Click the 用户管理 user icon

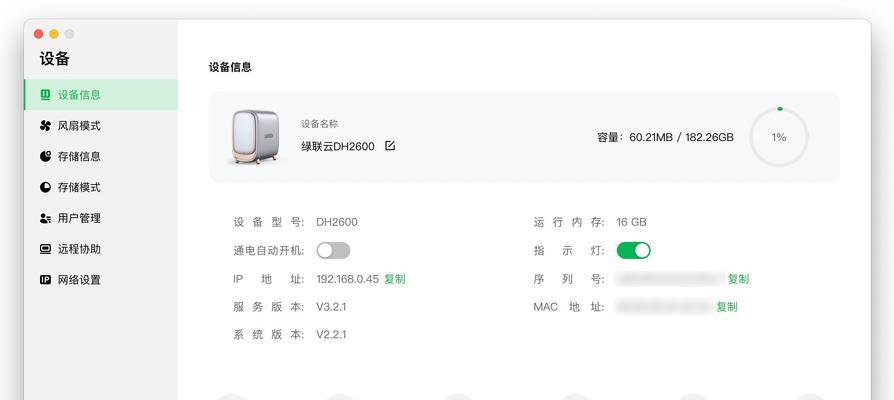coord(45,218)
